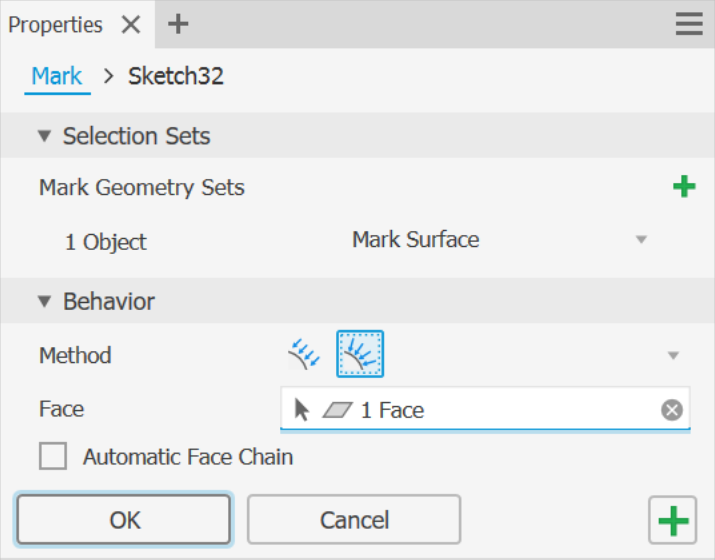Close the Properties tab
Screen dimensions: 715x560
[x=131, y=24]
